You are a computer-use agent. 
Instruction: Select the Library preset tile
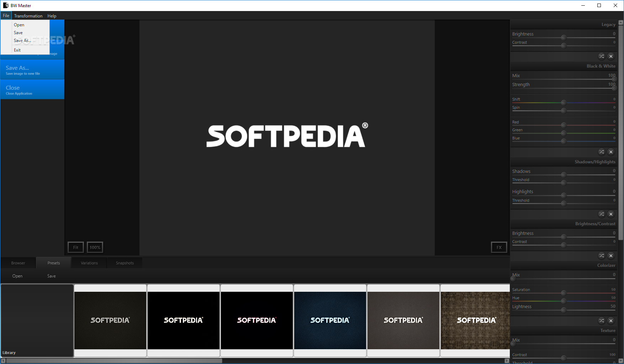tap(37, 321)
